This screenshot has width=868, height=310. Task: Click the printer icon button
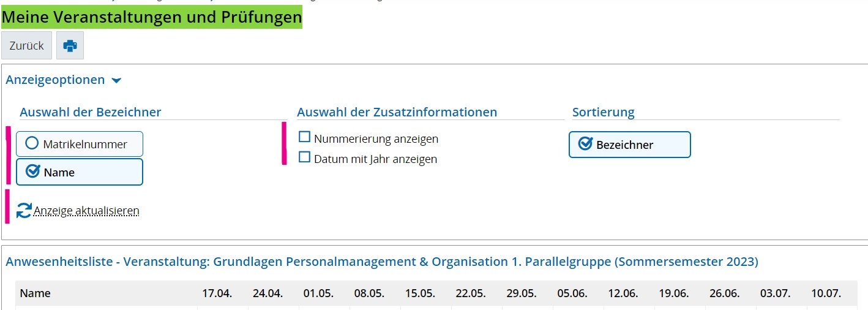click(70, 45)
